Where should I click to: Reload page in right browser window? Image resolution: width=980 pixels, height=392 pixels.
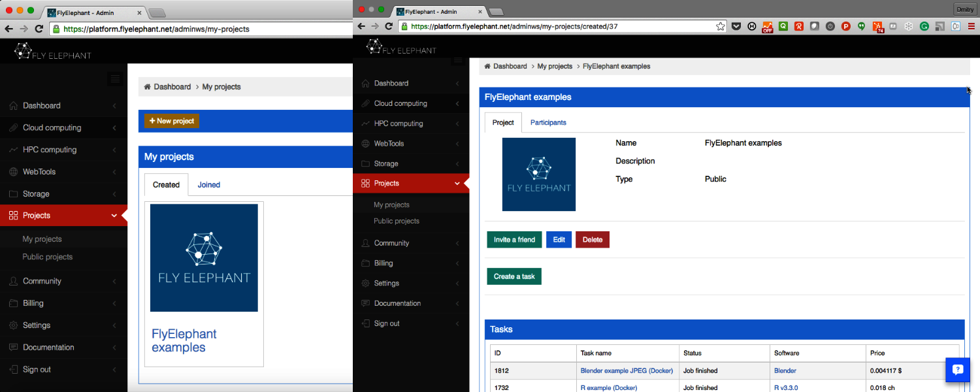point(389,27)
